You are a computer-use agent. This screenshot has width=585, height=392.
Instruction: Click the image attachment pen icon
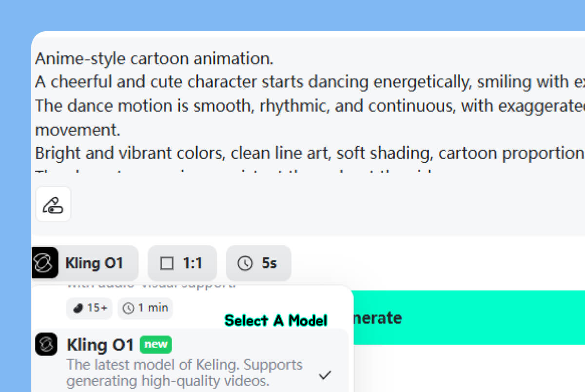coord(53,204)
